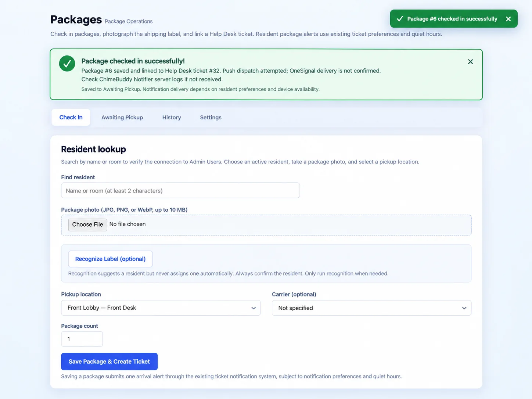Click the checkmark icon in the toast
Viewport: 532px width, 399px height.
coord(400,19)
